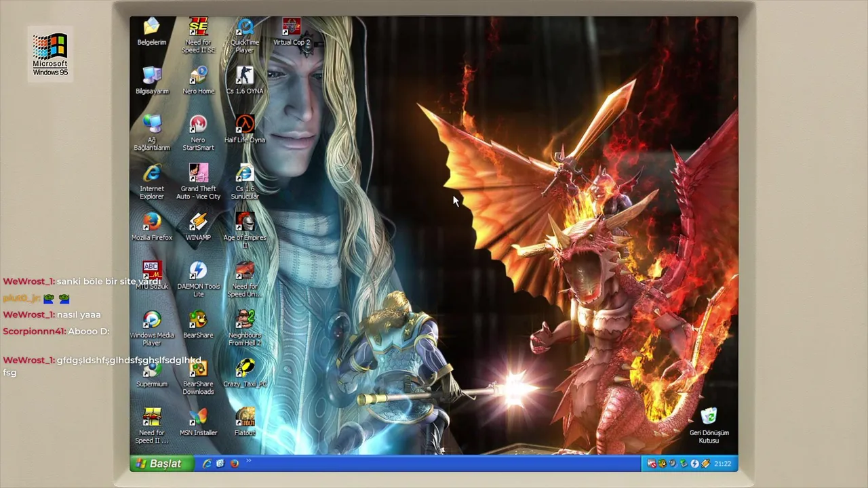Screen dimensions: 868x488
Task: Click the first red system tray icon
Action: click(652, 464)
